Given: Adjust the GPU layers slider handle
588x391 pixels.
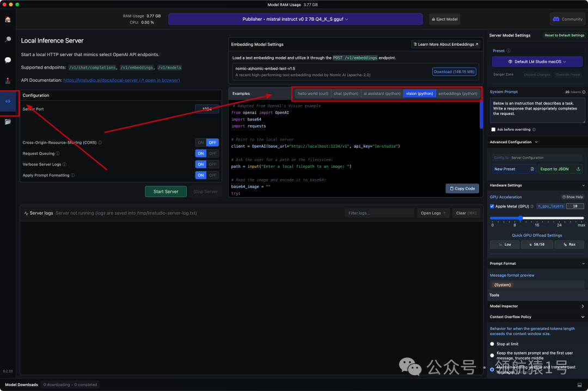Looking at the screenshot, I should coord(520,218).
